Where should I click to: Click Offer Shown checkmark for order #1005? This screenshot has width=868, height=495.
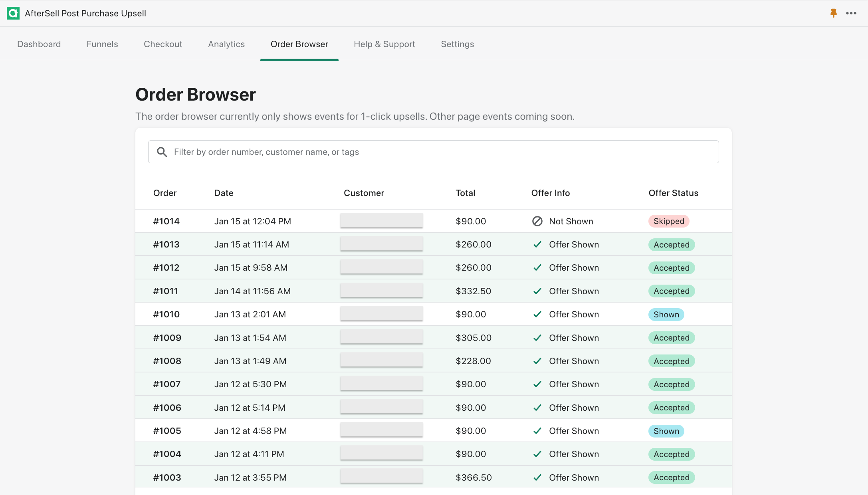pyautogui.click(x=537, y=431)
